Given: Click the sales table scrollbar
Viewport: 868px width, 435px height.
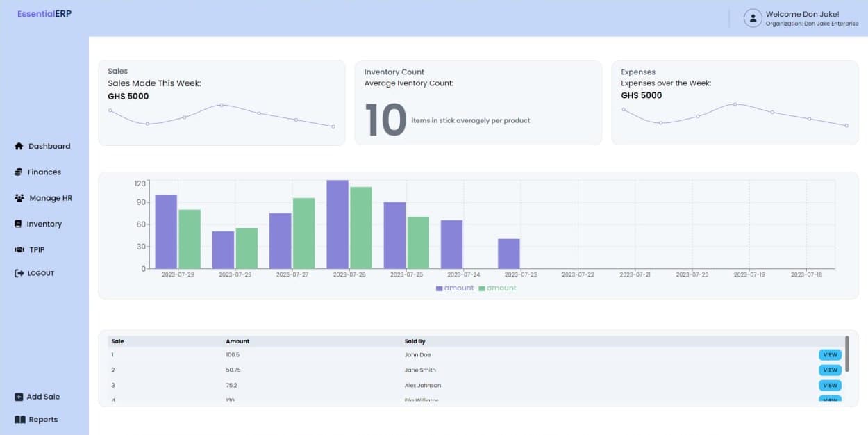Looking at the screenshot, I should pyautogui.click(x=847, y=354).
